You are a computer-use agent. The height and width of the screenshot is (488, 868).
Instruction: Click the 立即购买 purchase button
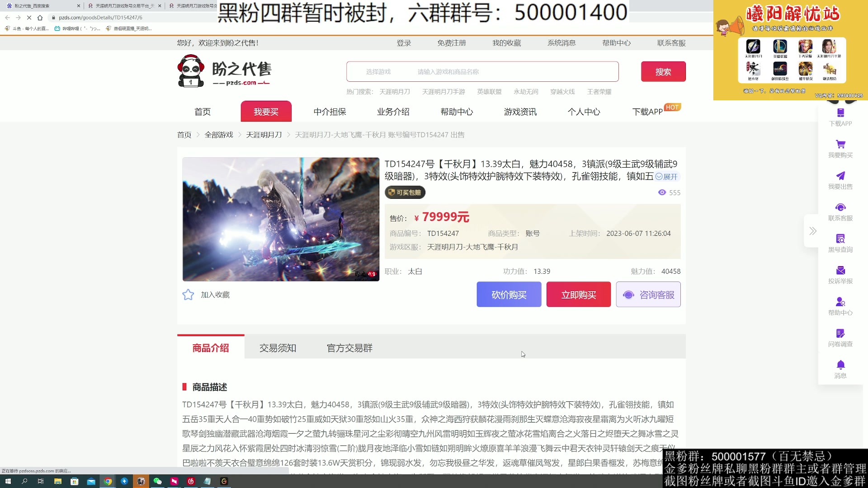[579, 294]
